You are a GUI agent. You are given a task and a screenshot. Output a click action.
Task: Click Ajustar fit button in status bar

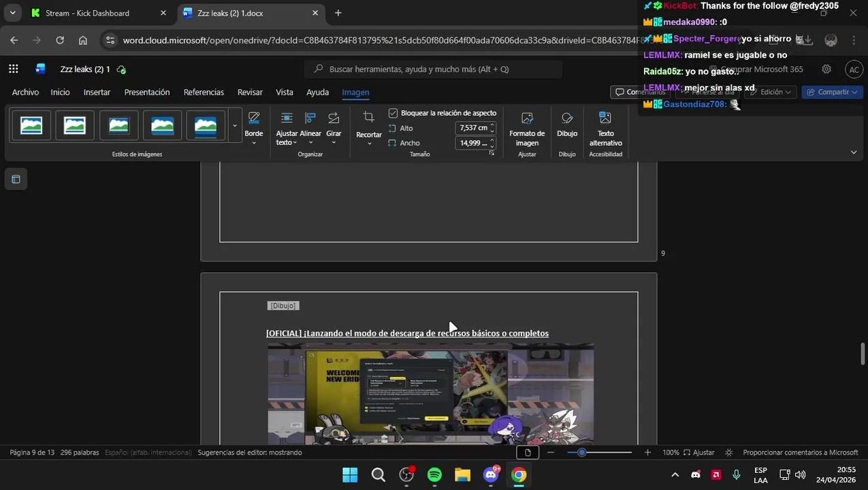tap(699, 453)
